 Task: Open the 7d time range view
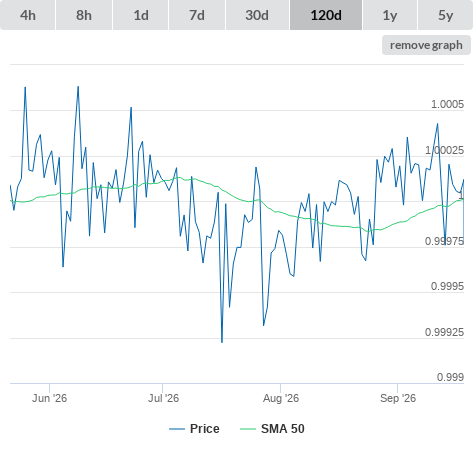coord(197,15)
